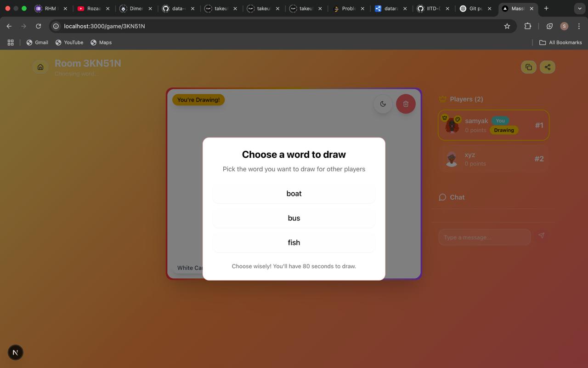Image resolution: width=588 pixels, height=368 pixels.
Task: Open the All Bookmarks folder
Action: [x=560, y=42]
